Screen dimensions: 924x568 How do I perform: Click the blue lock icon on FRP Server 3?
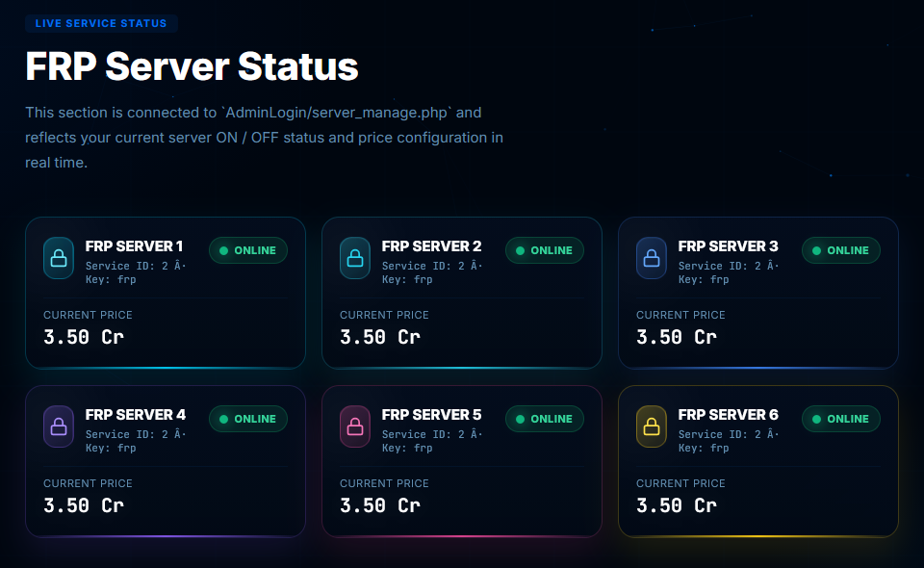pos(652,258)
